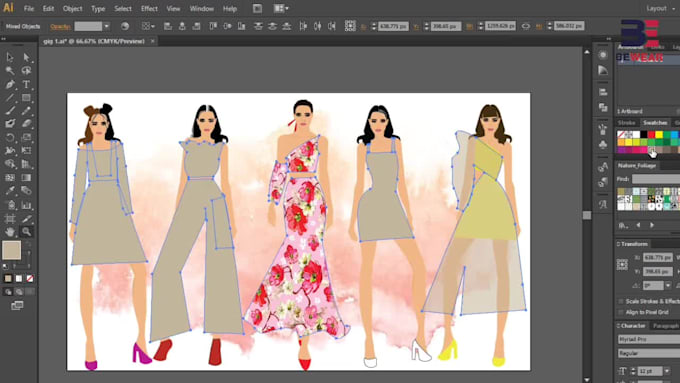Select the Lasso tool
680x383 pixels.
point(26,71)
